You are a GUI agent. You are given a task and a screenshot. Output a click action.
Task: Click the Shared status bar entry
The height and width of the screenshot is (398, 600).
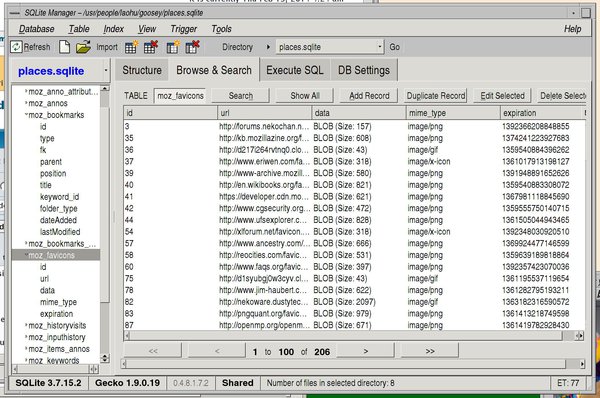tap(238, 383)
